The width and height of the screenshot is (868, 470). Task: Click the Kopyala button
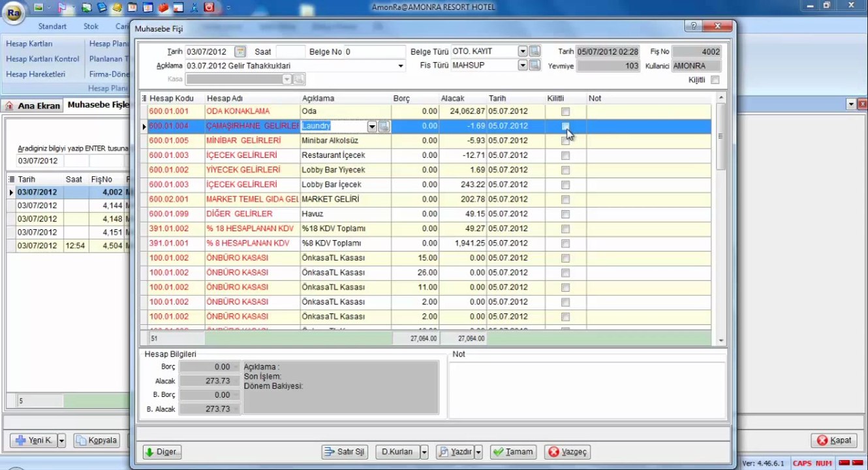click(x=97, y=441)
